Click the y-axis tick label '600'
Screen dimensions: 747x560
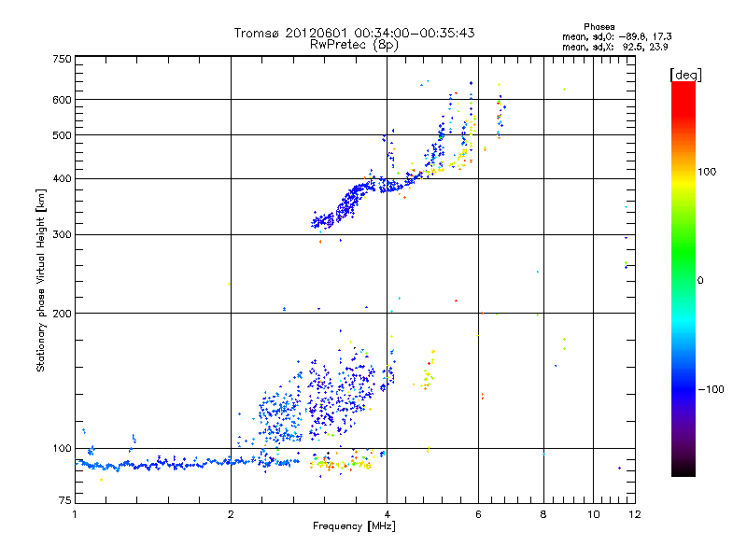click(62, 100)
